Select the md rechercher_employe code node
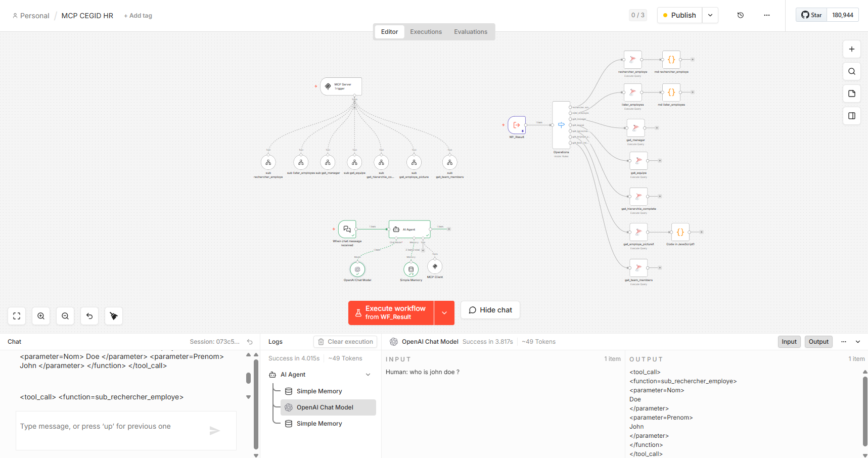The width and height of the screenshot is (868, 458). coord(671,60)
